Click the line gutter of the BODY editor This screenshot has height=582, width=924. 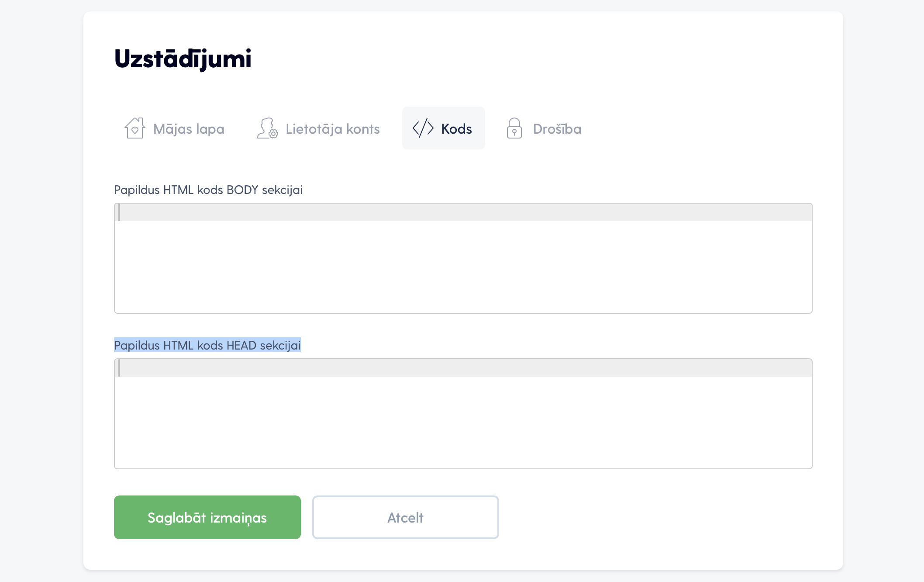(x=117, y=212)
